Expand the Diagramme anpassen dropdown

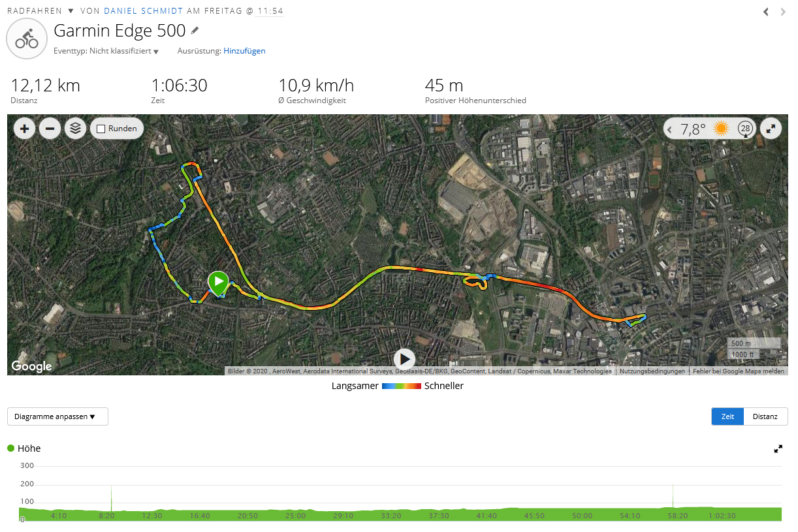click(57, 416)
